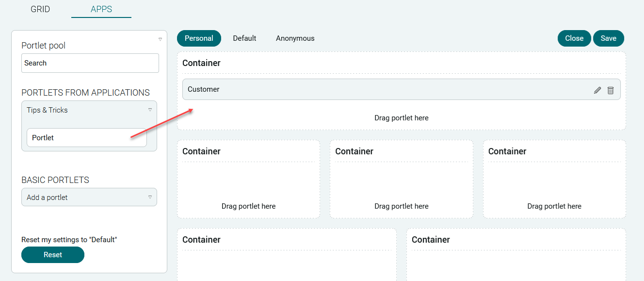The width and height of the screenshot is (644, 281).
Task: Switch to the Default view
Action: pyautogui.click(x=244, y=38)
